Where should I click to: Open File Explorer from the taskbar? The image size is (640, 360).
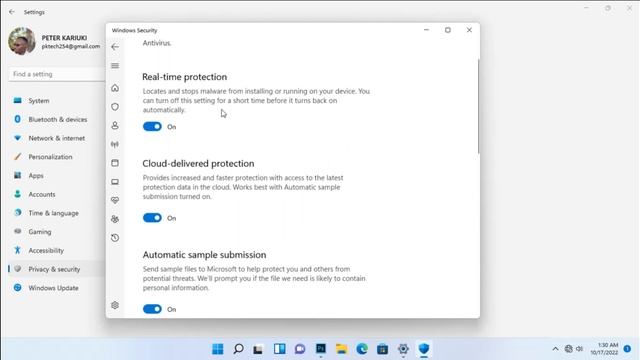[341, 349]
